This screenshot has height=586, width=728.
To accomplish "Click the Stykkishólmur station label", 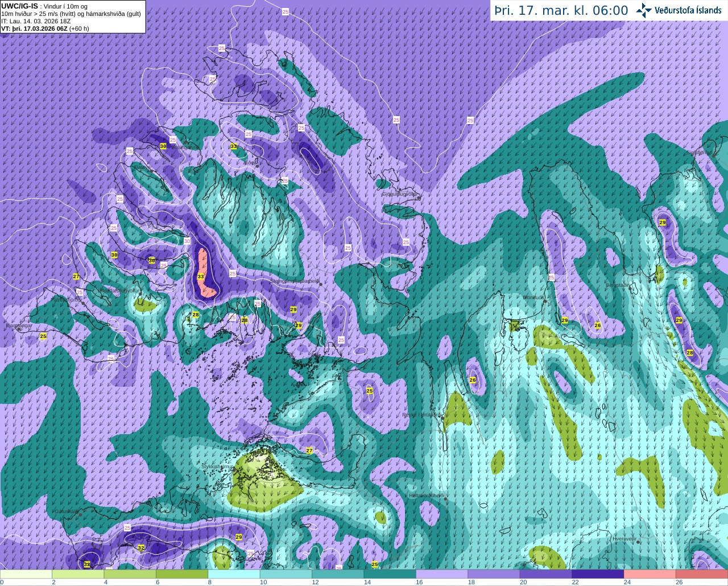I will point(217,466).
